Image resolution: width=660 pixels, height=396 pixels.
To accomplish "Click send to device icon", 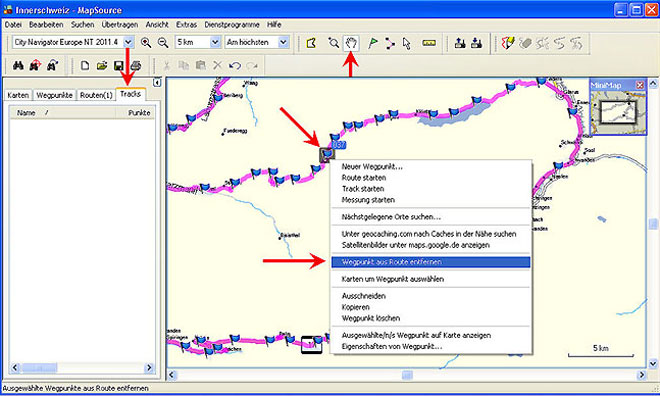I will point(460,43).
